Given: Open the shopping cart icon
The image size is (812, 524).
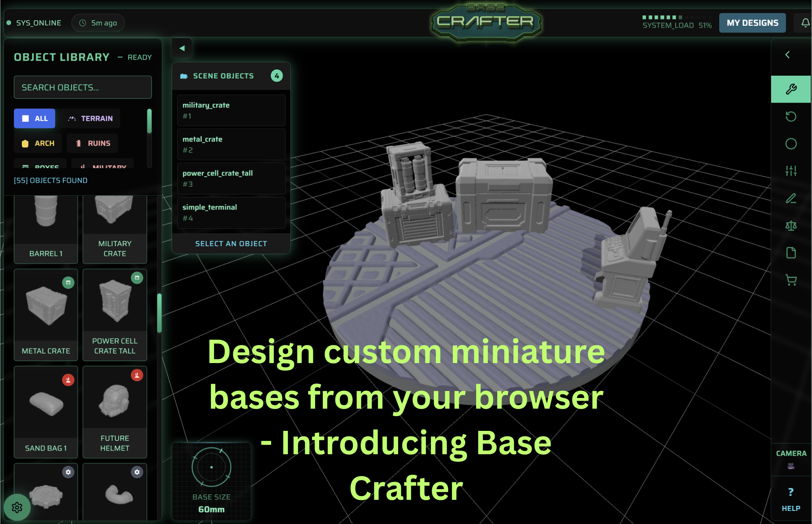Looking at the screenshot, I should coord(791,280).
